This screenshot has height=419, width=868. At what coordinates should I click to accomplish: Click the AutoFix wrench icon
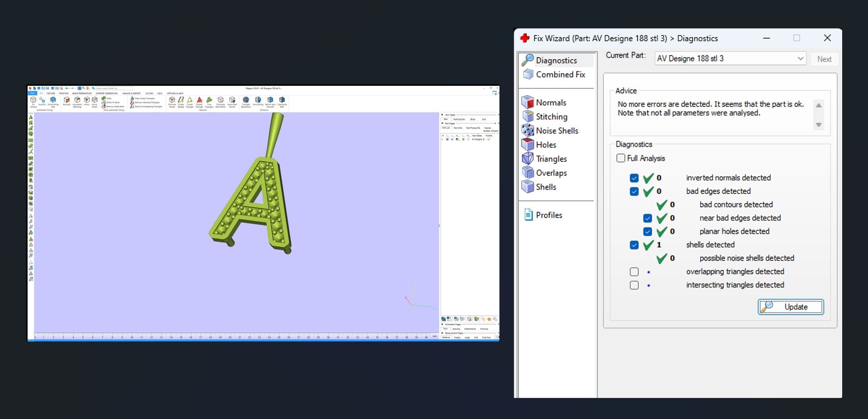pyautogui.click(x=42, y=100)
